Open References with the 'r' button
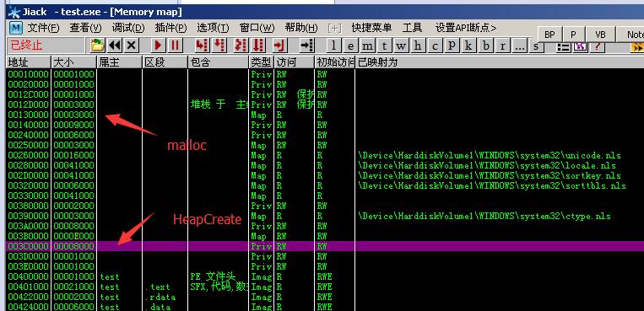This screenshot has width=644, height=311. (x=503, y=46)
